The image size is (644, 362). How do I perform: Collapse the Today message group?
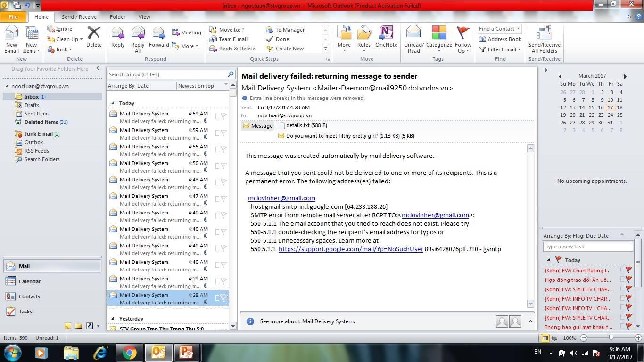click(x=113, y=103)
